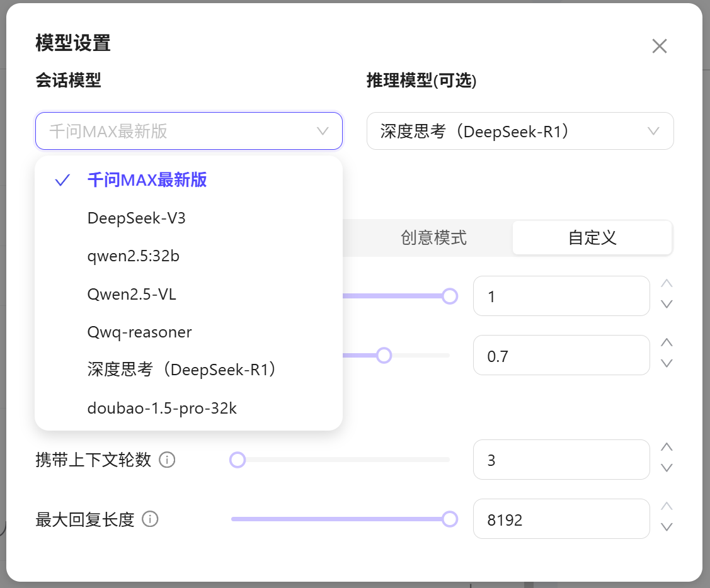Pick Qwen2.5-VL in the model list
Image resolution: width=710 pixels, height=588 pixels.
pyautogui.click(x=132, y=294)
